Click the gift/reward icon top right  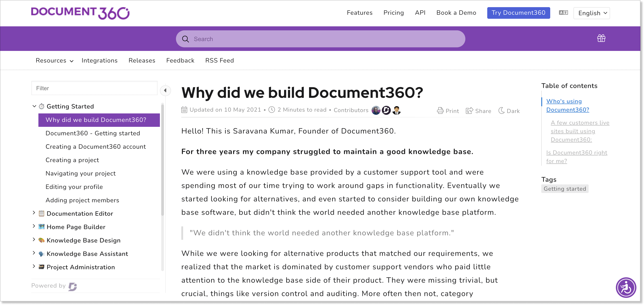pyautogui.click(x=601, y=38)
